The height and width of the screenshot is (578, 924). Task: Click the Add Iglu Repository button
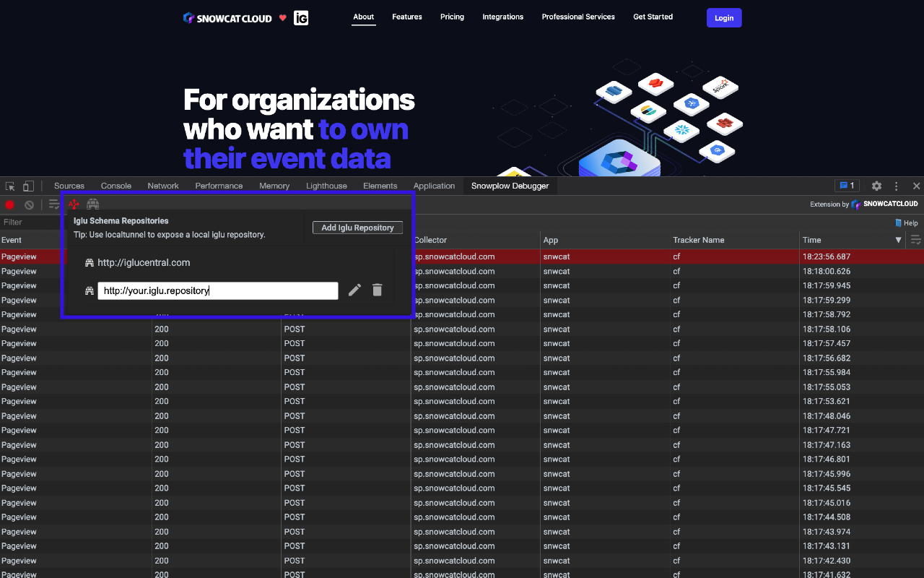[x=357, y=227]
